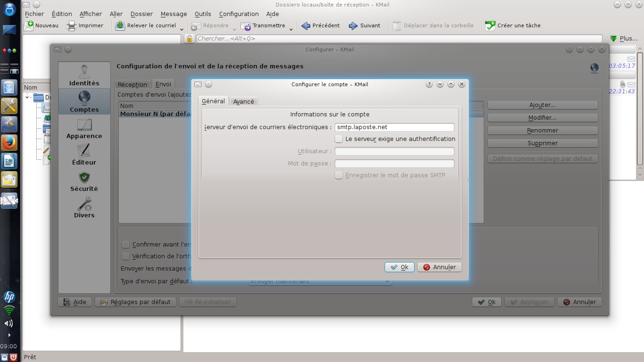Toggle 'Confirmer avant l'envoi' checkbox
644x362 pixels.
126,244
